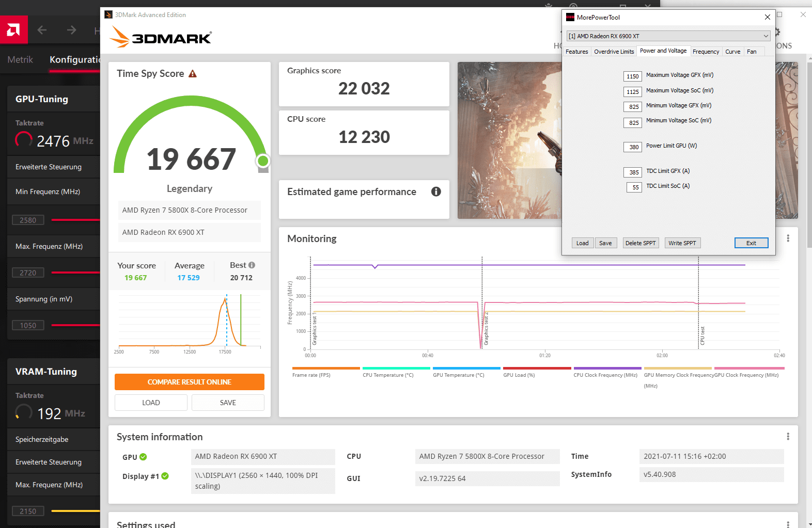The height and width of the screenshot is (528, 812).
Task: Edit the Min Frequenz value 2580
Action: pyautogui.click(x=28, y=220)
